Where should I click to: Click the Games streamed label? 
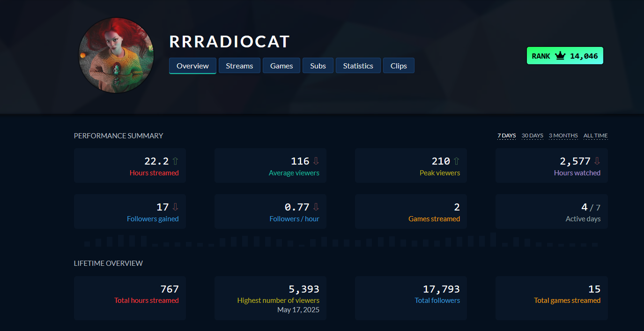click(434, 219)
